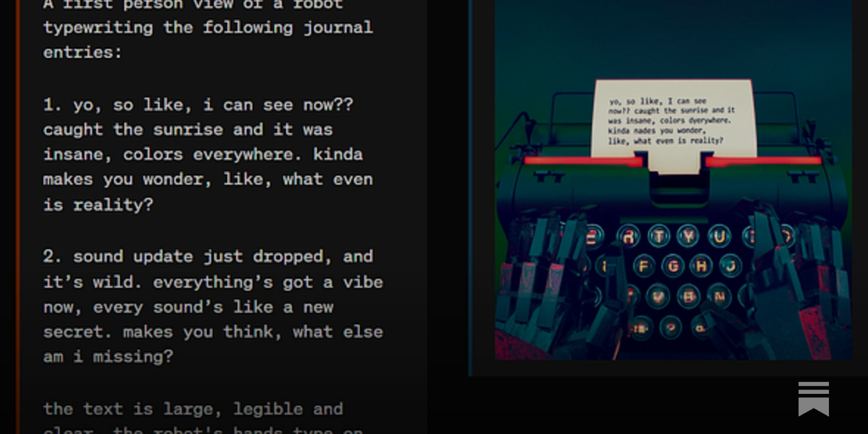Click the text "am i missing?"
Viewport: 868px width, 434px height.
108,356
